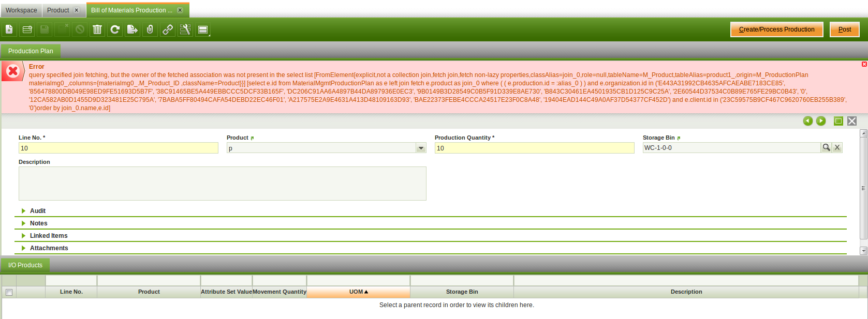This screenshot has width=868, height=319.
Task: Click the UOM column filter field
Action: (x=358, y=281)
